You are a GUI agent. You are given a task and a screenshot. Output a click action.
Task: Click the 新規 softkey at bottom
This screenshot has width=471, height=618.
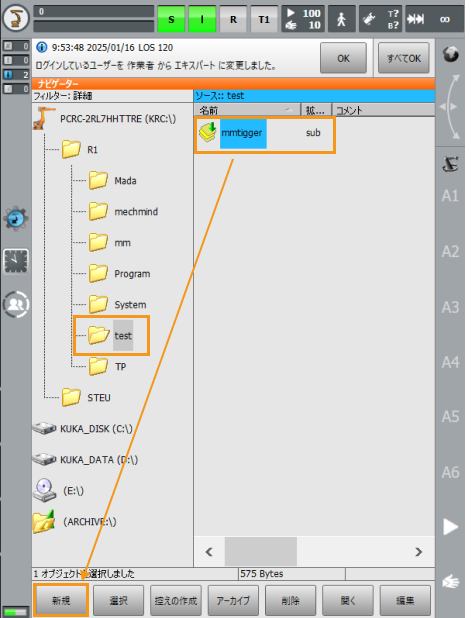[x=61, y=600]
